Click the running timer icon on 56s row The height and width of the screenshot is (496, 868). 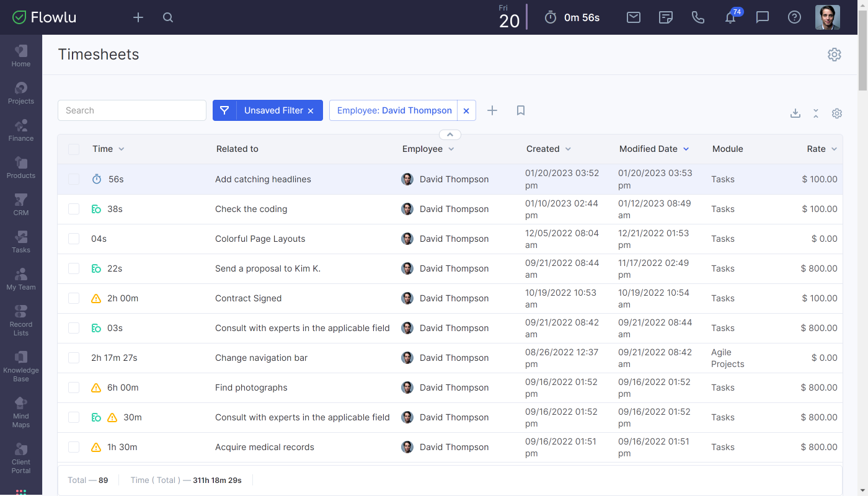pyautogui.click(x=96, y=179)
